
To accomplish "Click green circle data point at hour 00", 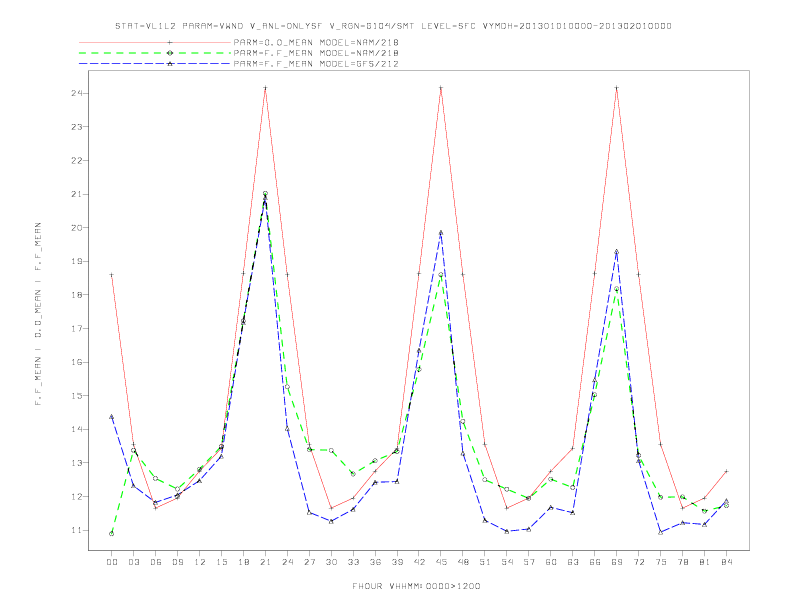I will click(112, 534).
